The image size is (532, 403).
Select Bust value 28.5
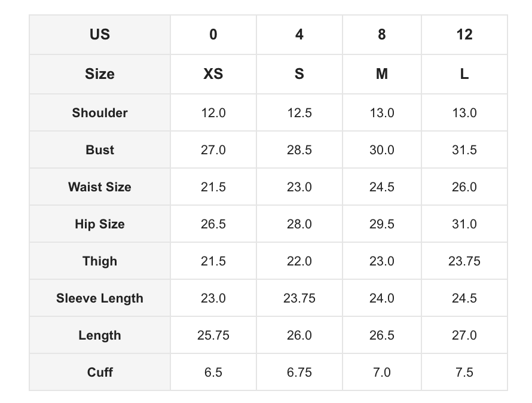[x=299, y=149]
